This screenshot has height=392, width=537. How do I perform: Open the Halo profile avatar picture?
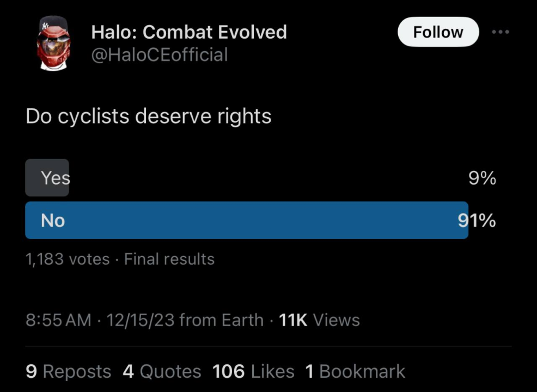click(x=54, y=42)
